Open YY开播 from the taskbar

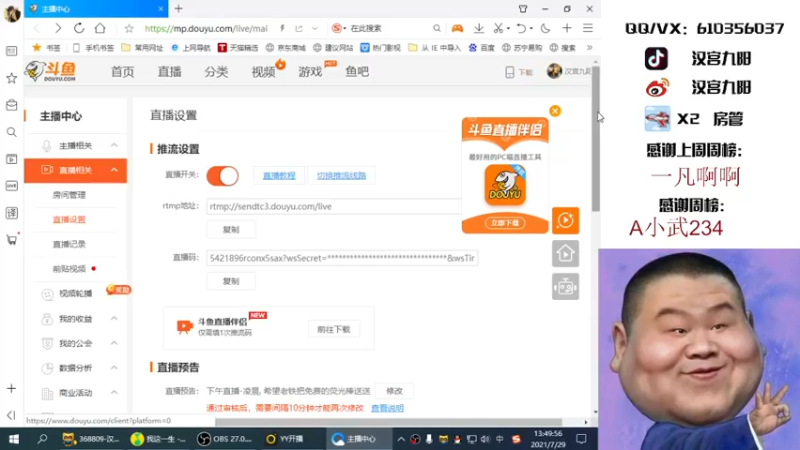(286, 439)
